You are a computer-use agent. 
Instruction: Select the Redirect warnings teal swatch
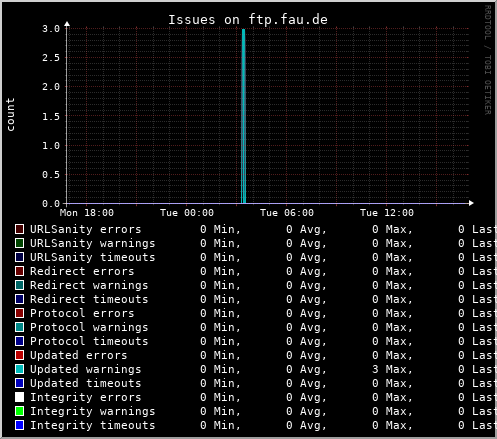pos(19,285)
